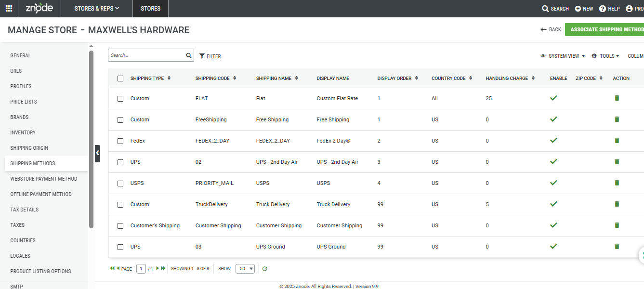The height and width of the screenshot is (289, 644).
Task: Delete the Truck Delivery row
Action: [617, 204]
